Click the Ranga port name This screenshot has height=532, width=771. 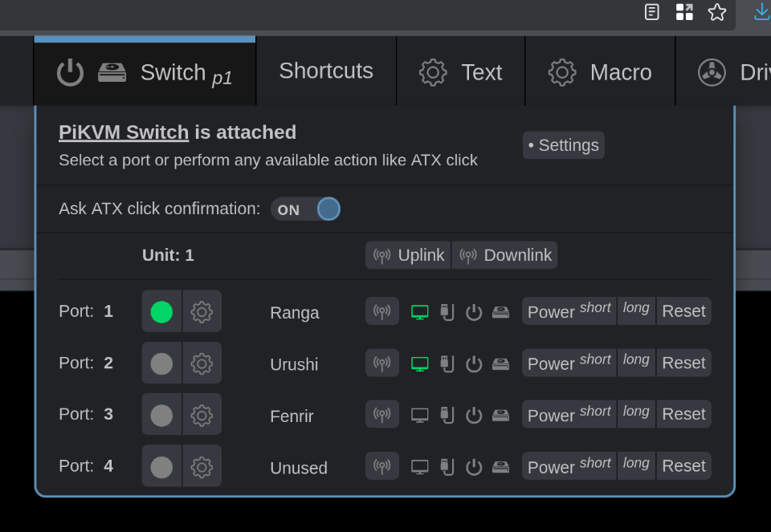(295, 313)
